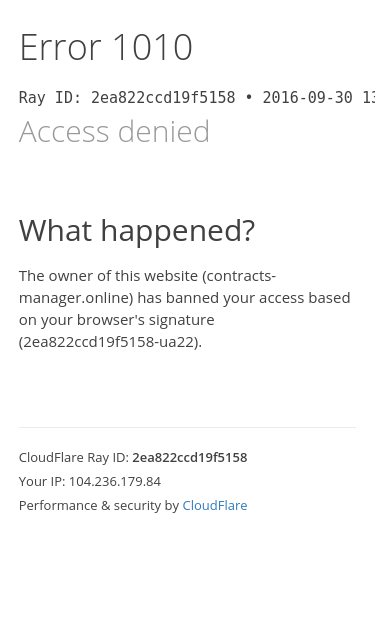
Task: Click the CloudFlare Ray ID label
Action: pyautogui.click(x=74, y=457)
